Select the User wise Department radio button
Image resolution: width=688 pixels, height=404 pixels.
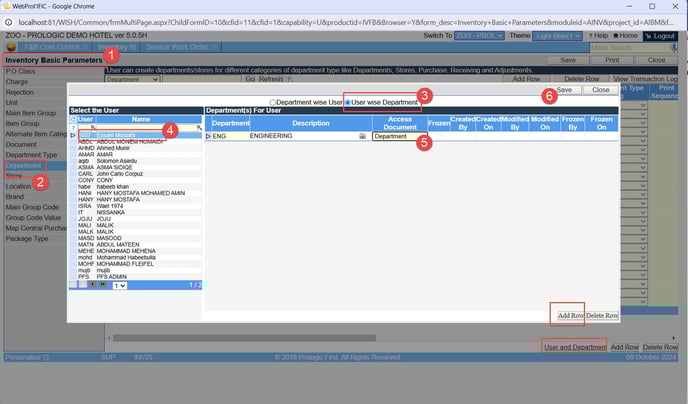click(x=348, y=102)
